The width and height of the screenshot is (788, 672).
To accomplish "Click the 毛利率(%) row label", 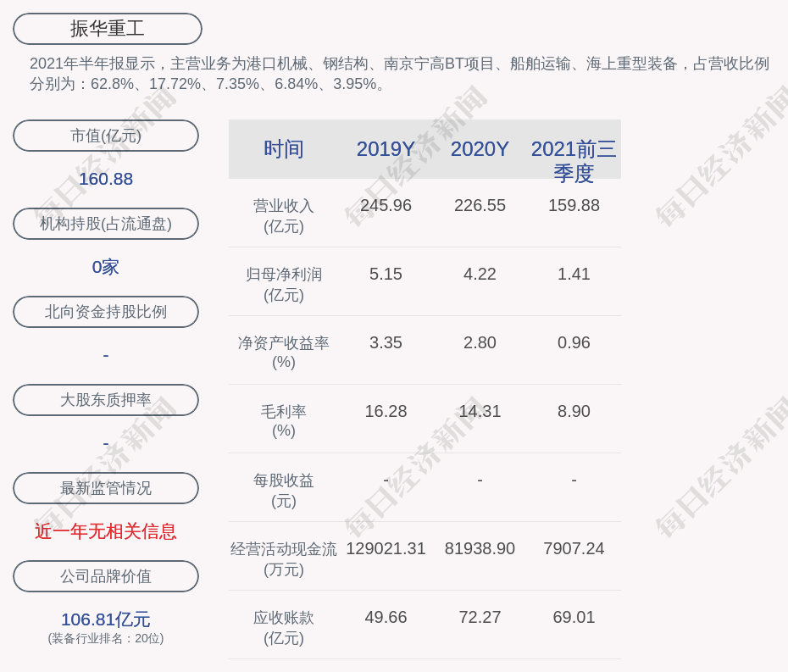I will pos(284,421).
